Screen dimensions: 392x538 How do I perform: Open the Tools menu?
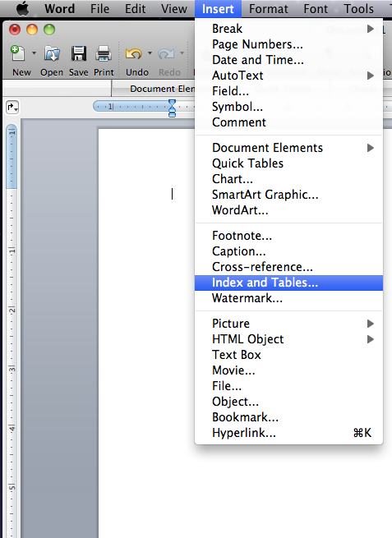pyautogui.click(x=358, y=8)
